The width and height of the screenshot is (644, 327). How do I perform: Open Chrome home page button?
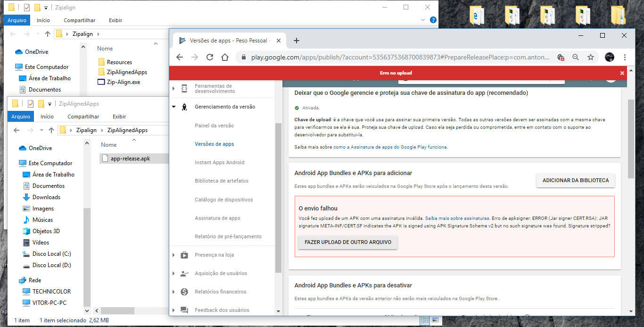pos(225,57)
